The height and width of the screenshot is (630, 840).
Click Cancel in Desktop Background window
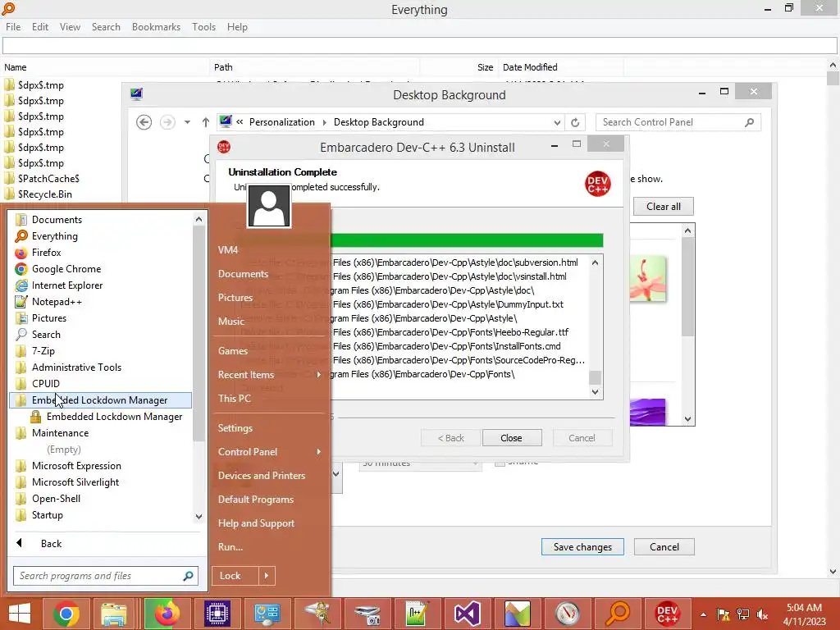664,547
